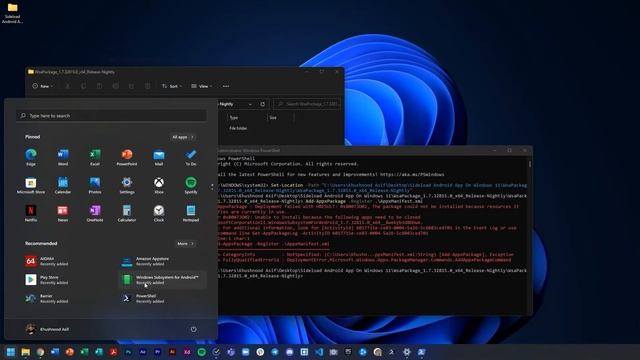Expand the New dropdown in File Explorer
The image size is (640, 360).
point(43,86)
